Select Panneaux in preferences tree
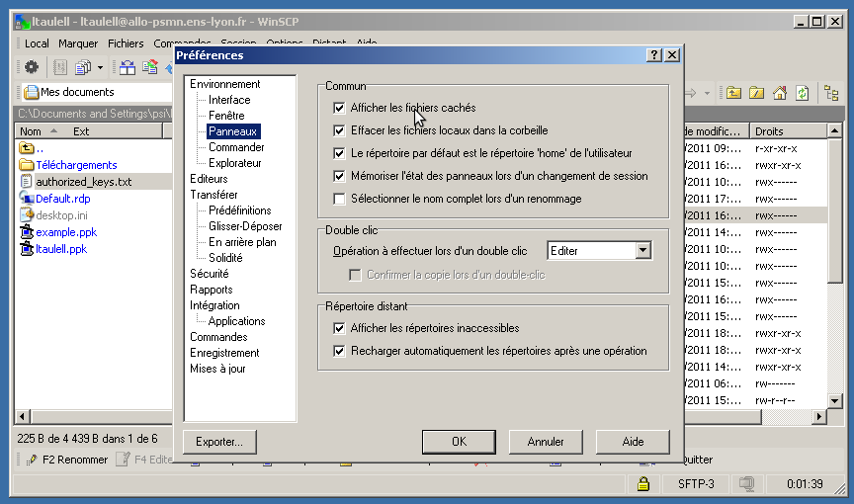The height and width of the screenshot is (504, 854). 233,131
